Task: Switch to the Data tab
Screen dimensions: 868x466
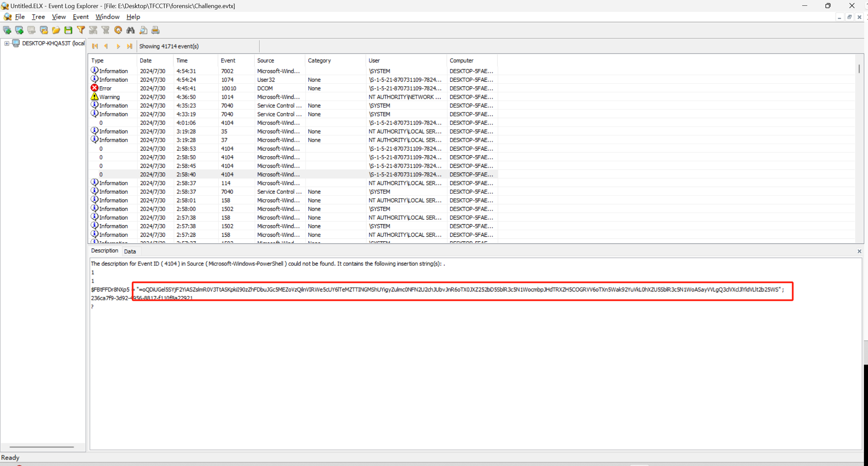Action: [130, 251]
